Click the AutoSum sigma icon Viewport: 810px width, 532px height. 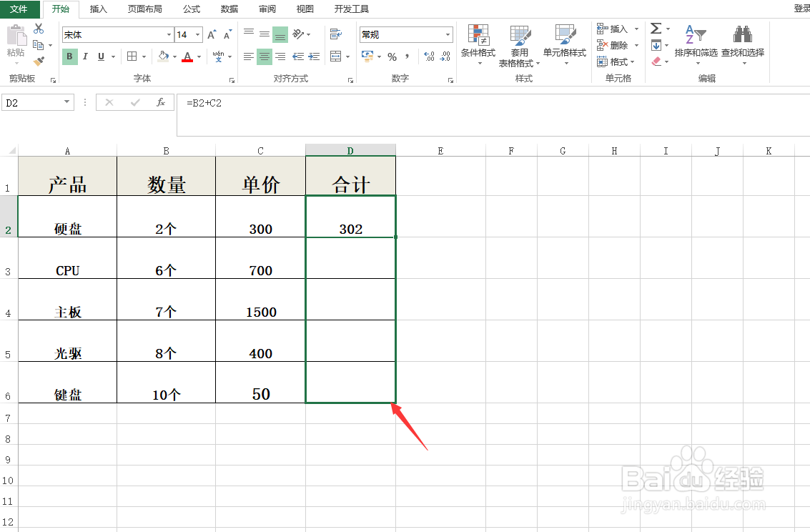[656, 29]
